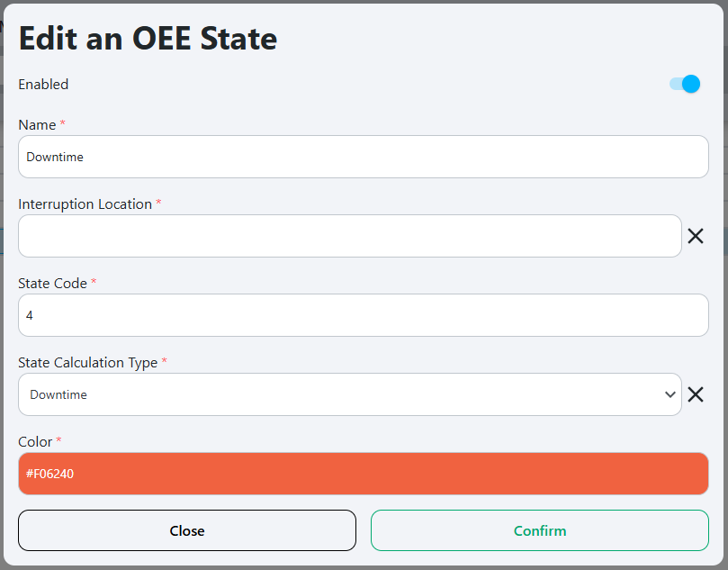Confirm the OEE state changes
728x570 pixels.
540,530
